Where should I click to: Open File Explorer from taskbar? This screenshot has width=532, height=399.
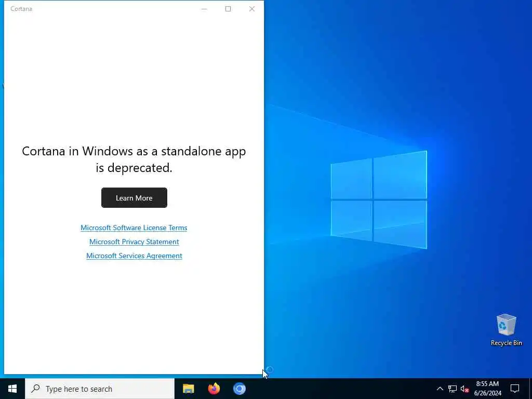(188, 389)
